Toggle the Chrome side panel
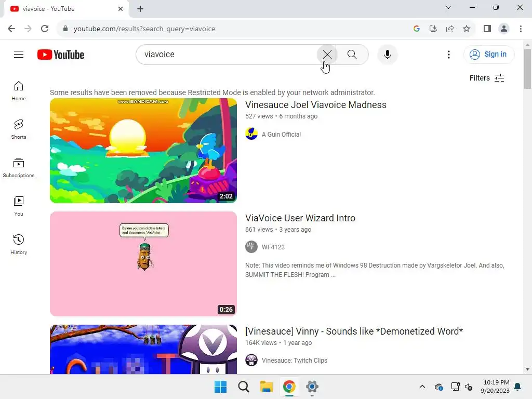The width and height of the screenshot is (532, 399). [487, 29]
